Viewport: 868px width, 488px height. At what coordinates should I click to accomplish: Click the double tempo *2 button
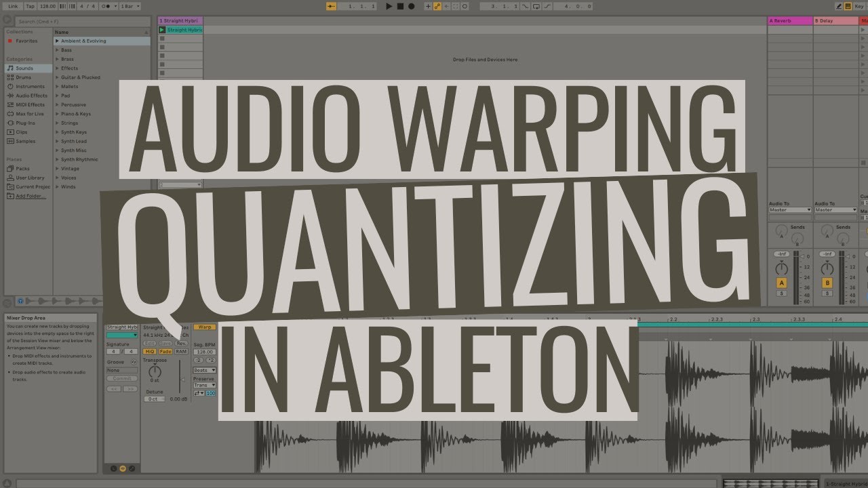(210, 360)
